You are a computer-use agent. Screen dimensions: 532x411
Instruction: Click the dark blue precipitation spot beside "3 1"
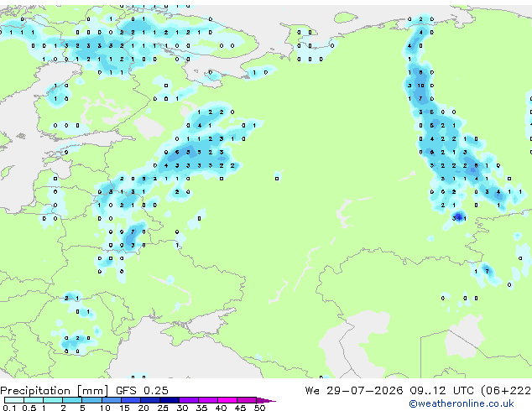click(x=459, y=216)
